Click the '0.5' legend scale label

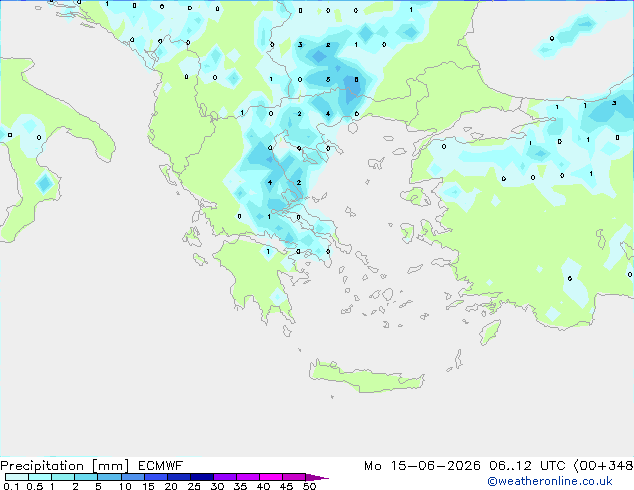[35, 486]
